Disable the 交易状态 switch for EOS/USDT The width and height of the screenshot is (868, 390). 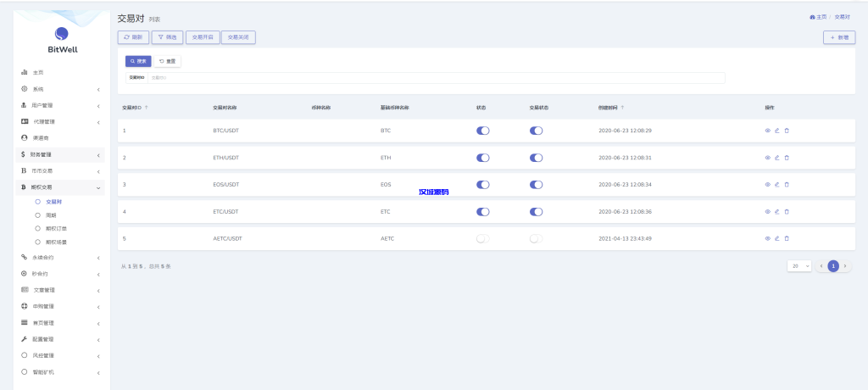(x=536, y=185)
